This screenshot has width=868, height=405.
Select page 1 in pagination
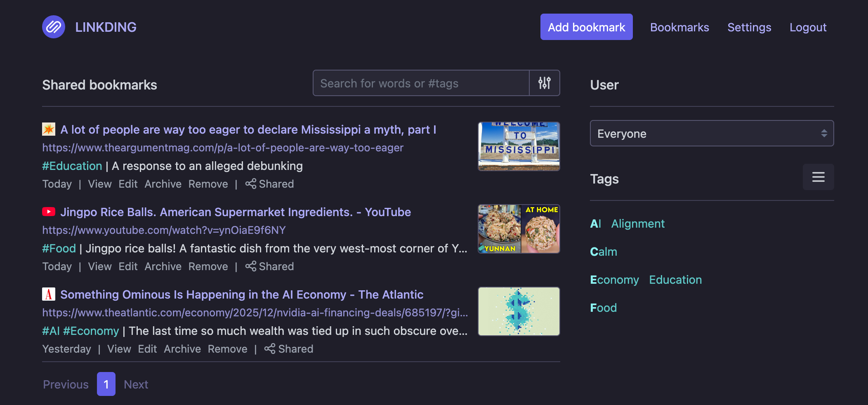point(106,384)
